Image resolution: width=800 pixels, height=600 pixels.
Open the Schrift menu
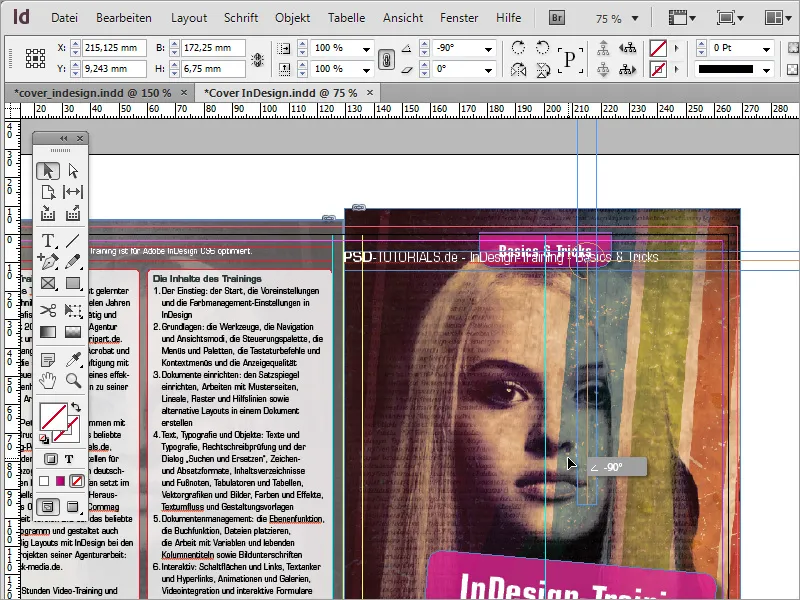pyautogui.click(x=241, y=18)
